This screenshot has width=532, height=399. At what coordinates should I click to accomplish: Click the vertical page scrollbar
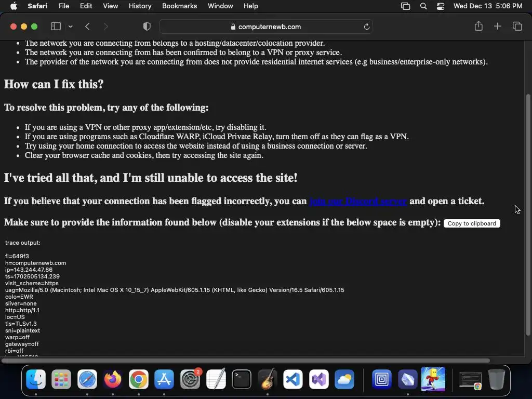tap(528, 215)
